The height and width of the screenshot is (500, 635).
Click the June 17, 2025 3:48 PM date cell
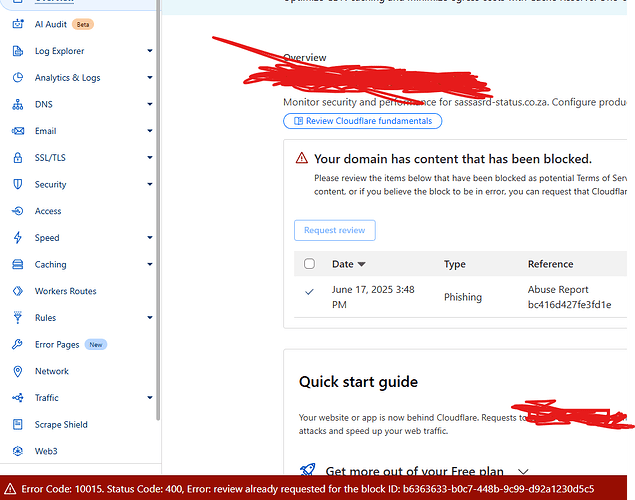(373, 297)
